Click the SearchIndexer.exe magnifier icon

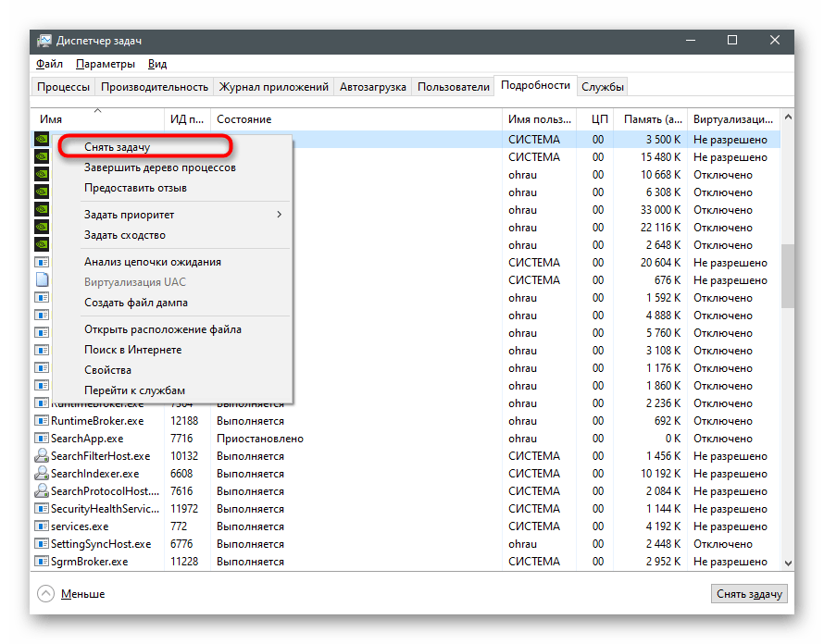click(x=42, y=473)
